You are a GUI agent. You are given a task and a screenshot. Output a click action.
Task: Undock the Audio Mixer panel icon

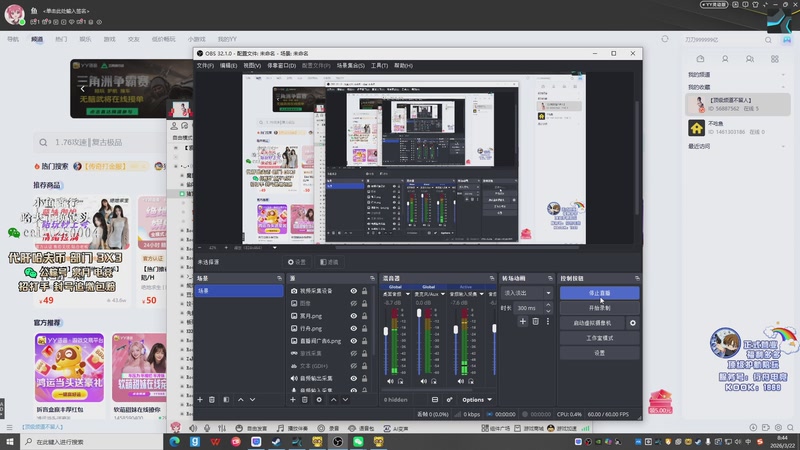[x=492, y=278]
